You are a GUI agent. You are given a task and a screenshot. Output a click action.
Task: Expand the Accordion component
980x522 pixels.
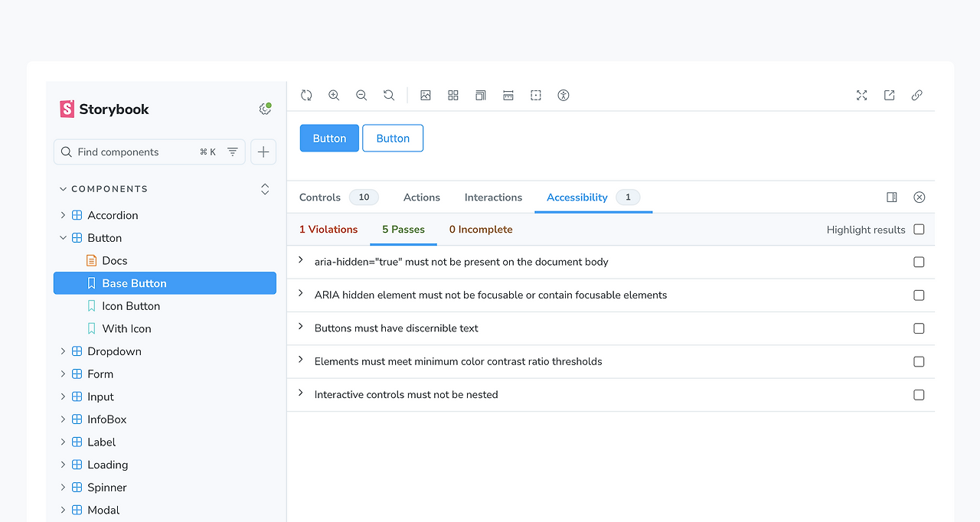pos(63,215)
